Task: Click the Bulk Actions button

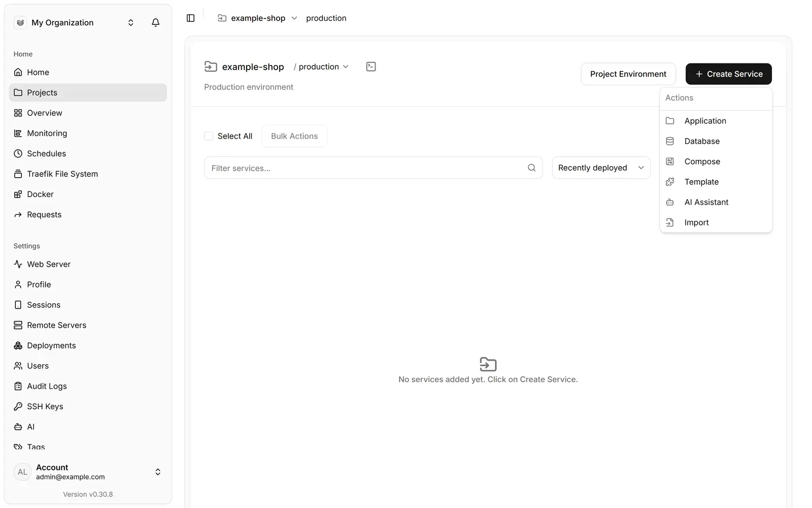Action: pos(294,136)
